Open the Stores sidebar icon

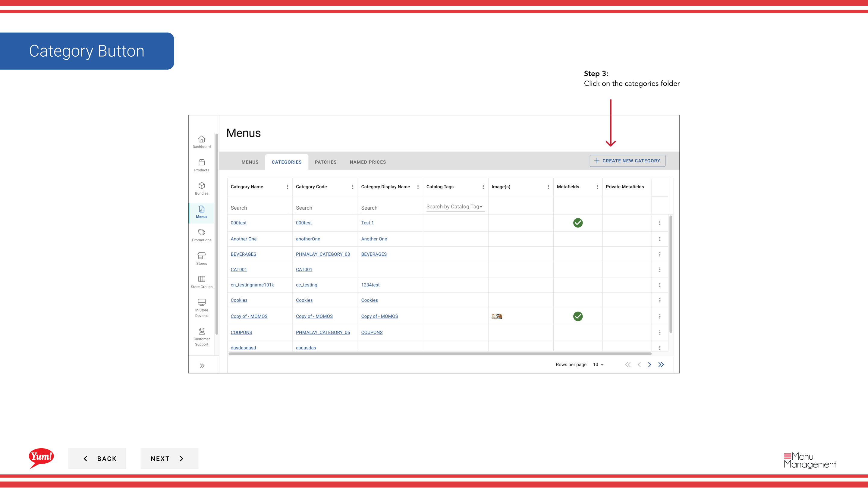click(202, 259)
